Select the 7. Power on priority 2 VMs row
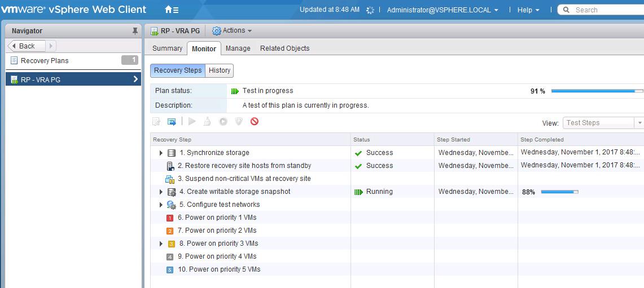This screenshot has width=644, height=288. click(x=397, y=231)
